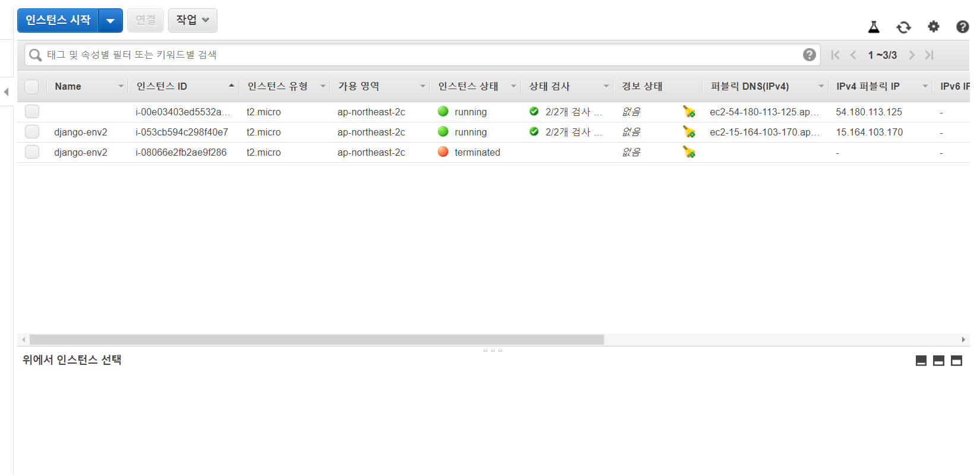Click the search filter help icon

[809, 55]
